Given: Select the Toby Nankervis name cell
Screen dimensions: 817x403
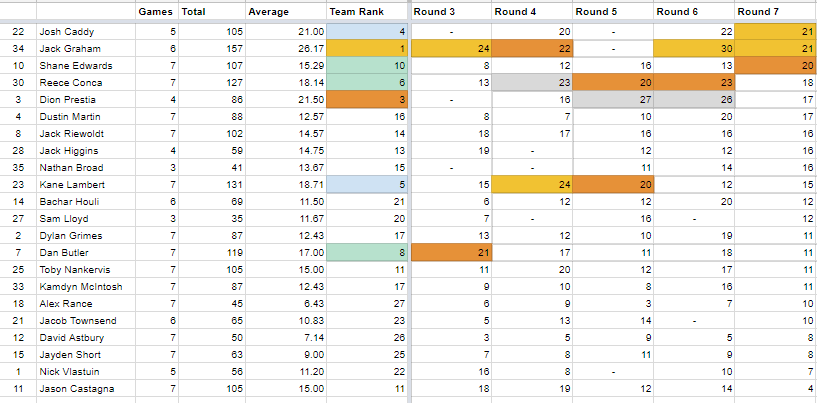Looking at the screenshot, I should tap(85, 269).
